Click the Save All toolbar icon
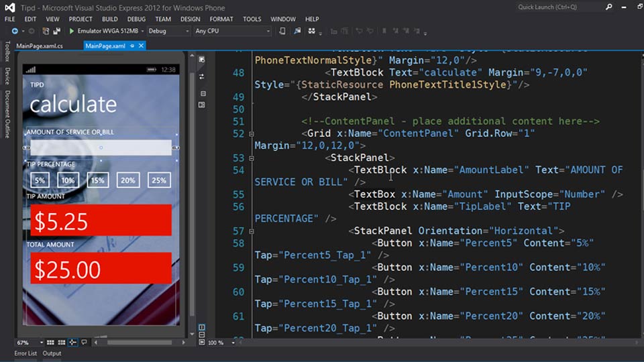 pos(56,31)
